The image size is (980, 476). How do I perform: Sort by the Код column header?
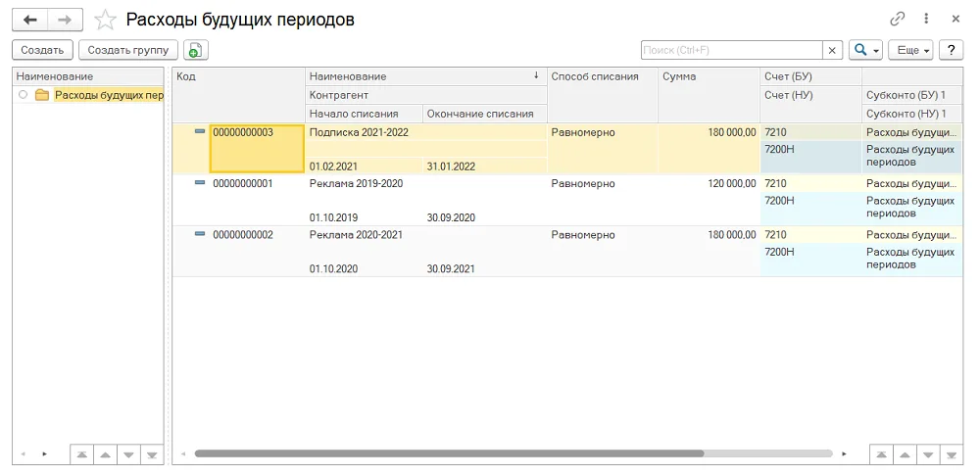point(238,95)
